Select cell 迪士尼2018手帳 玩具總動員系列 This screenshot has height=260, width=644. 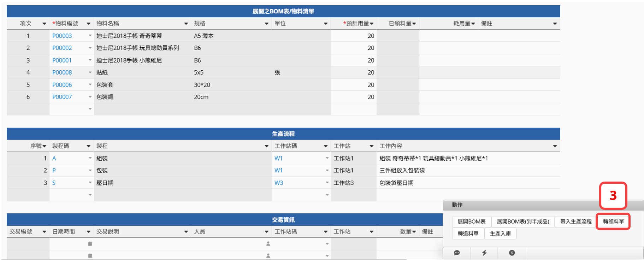[x=142, y=48]
